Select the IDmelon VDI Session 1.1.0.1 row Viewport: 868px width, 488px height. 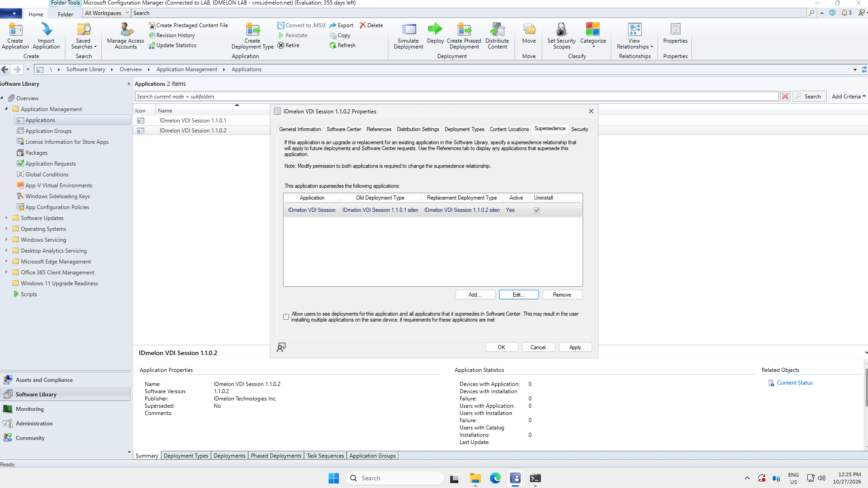(202, 121)
